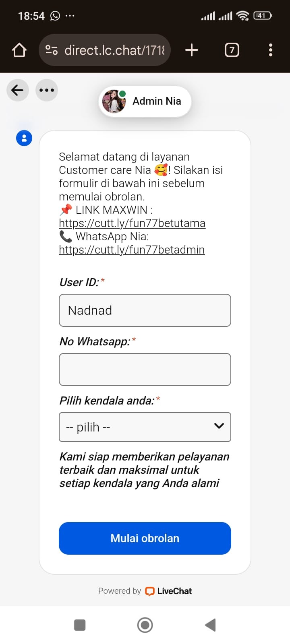Open the chat options ellipsis menu
This screenshot has height=644, width=290.
[47, 90]
